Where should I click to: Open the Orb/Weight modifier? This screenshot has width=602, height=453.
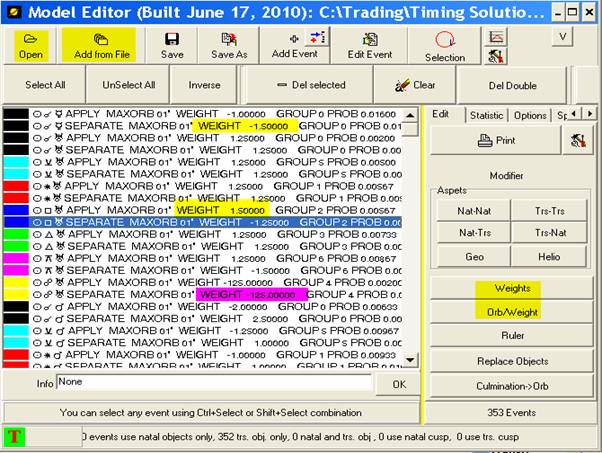(x=512, y=312)
